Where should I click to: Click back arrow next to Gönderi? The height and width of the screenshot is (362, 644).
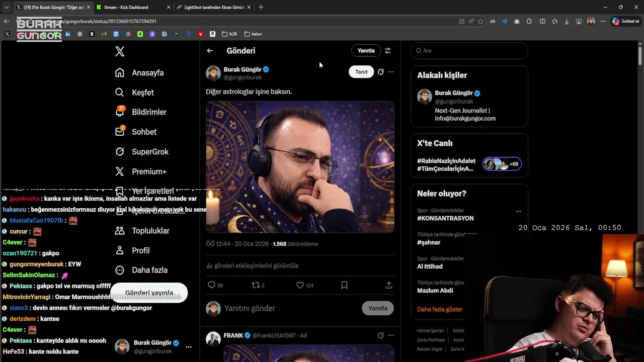210,51
